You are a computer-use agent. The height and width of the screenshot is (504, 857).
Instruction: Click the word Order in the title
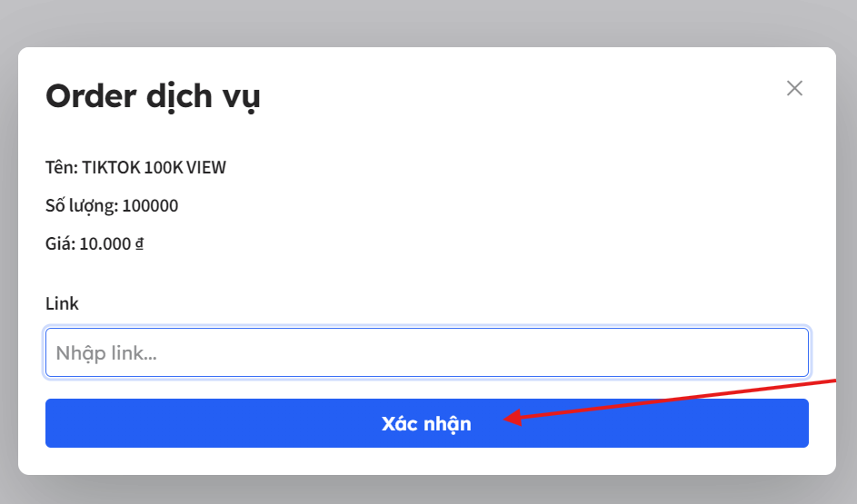pos(91,96)
